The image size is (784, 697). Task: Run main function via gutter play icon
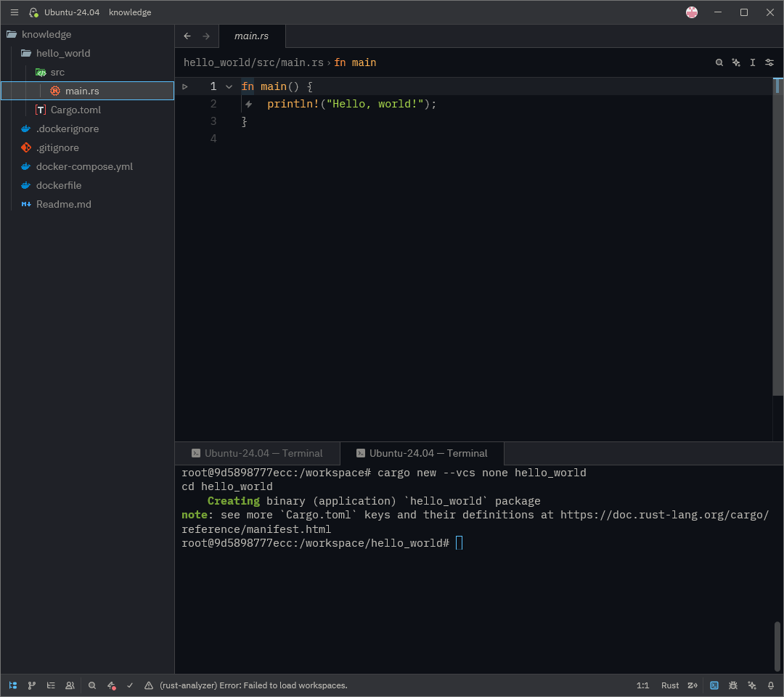(185, 86)
